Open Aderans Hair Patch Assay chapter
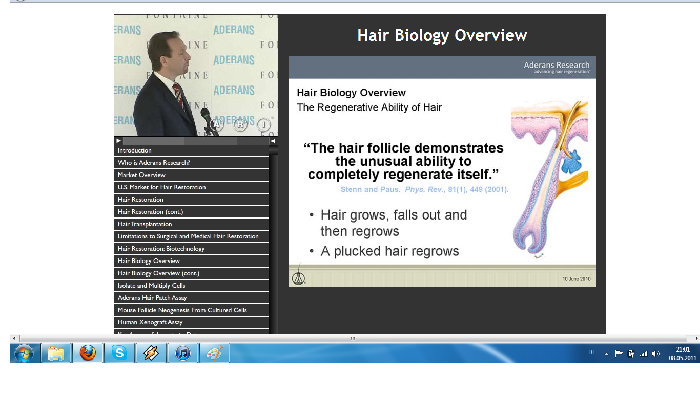Viewport: 700px width, 393px height. (x=192, y=298)
